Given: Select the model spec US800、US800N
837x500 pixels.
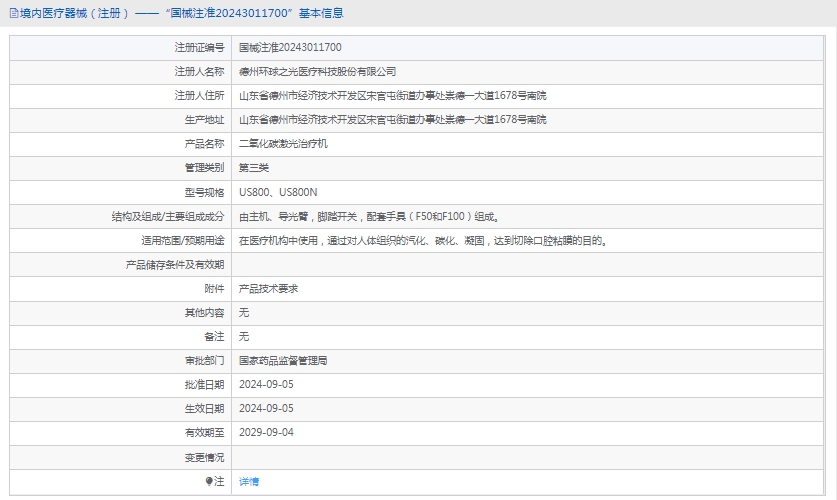Looking at the screenshot, I should coord(278,191).
